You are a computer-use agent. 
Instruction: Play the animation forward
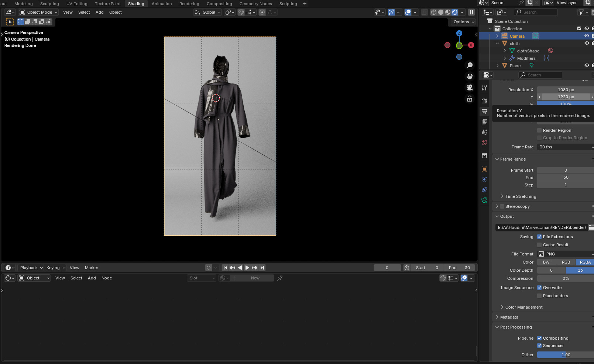coord(247,268)
